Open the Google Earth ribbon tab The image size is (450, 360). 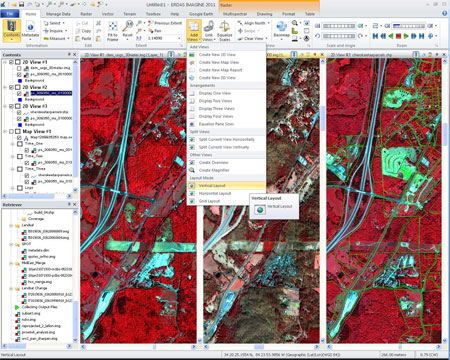click(201, 14)
